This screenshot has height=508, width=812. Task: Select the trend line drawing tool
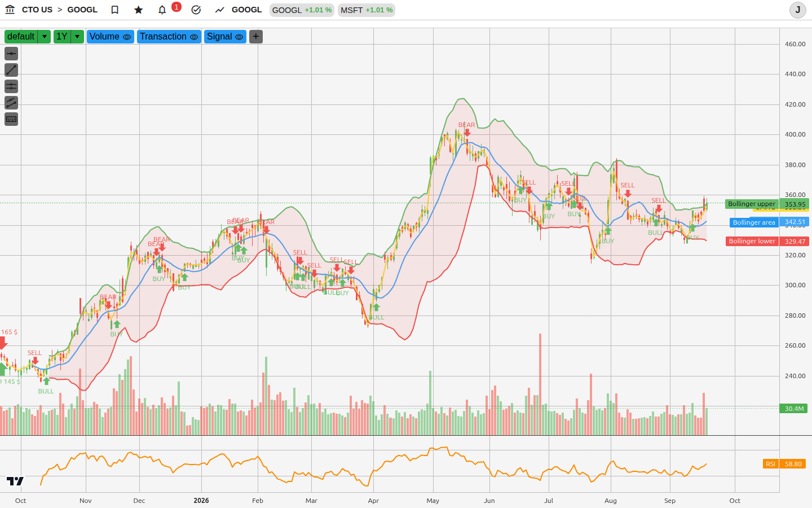click(x=11, y=70)
